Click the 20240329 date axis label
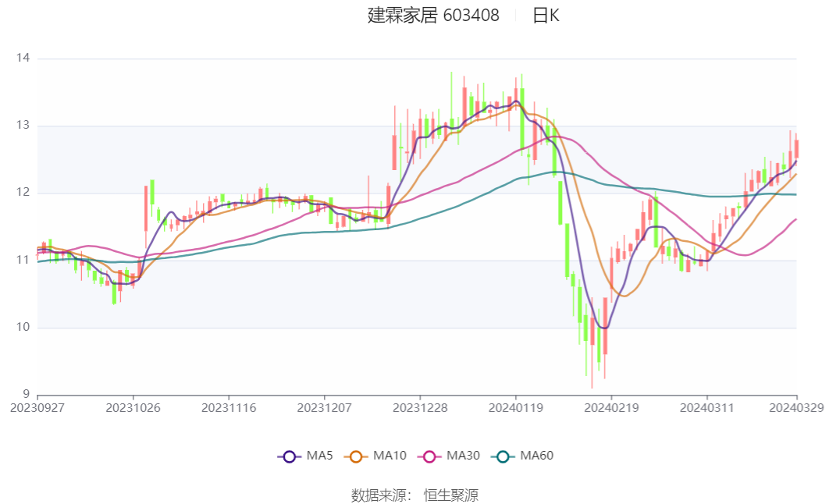 (x=797, y=408)
